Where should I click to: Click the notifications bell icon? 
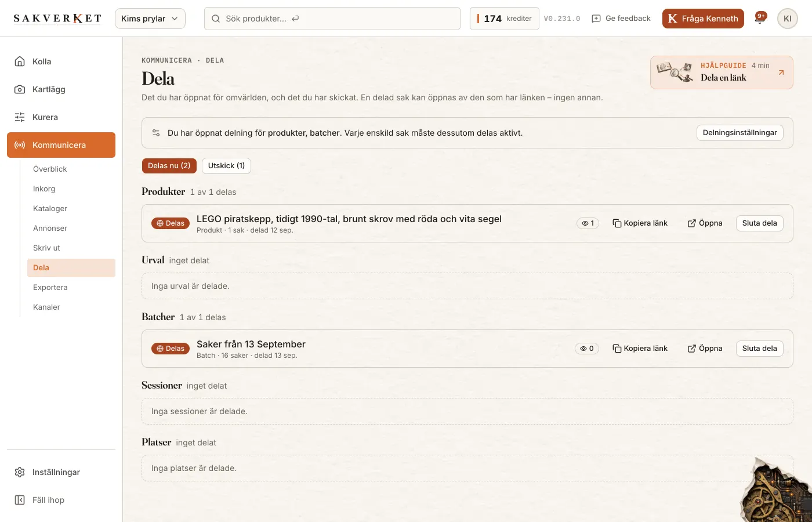[x=760, y=19]
